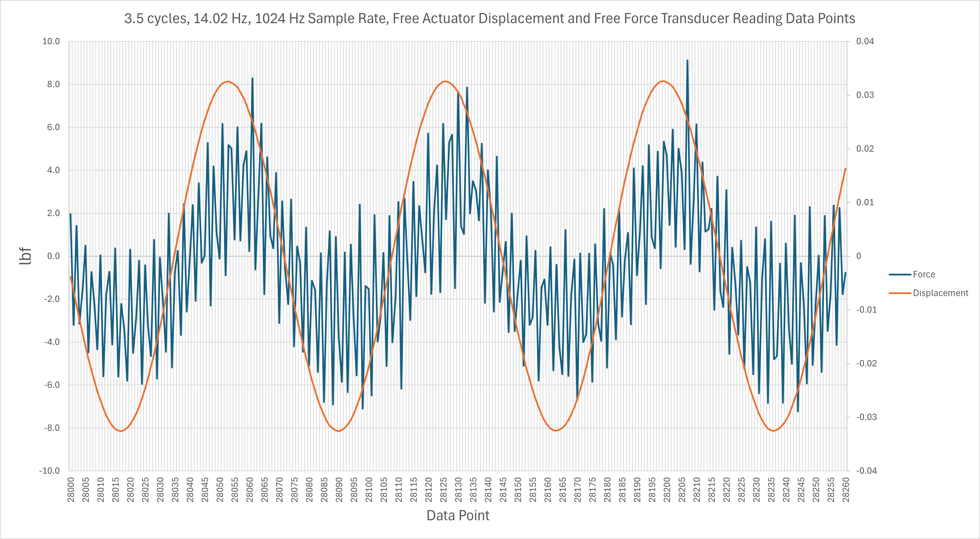Click the -10.0 label on left axis
980x539 pixels.
50,471
